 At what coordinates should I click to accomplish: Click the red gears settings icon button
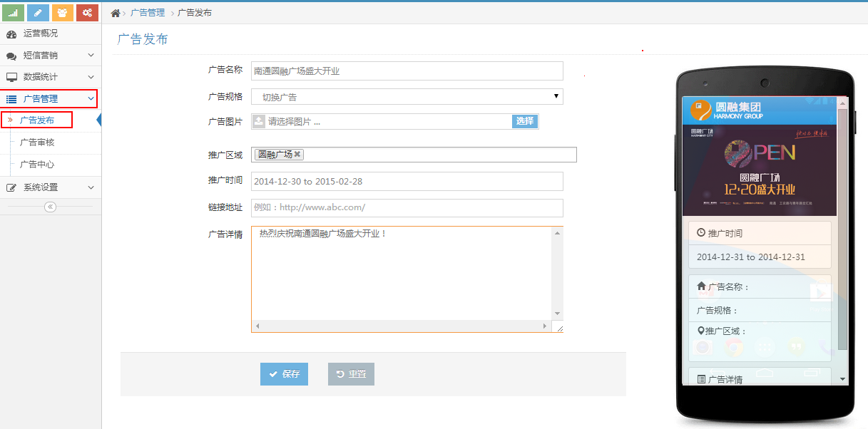(87, 12)
